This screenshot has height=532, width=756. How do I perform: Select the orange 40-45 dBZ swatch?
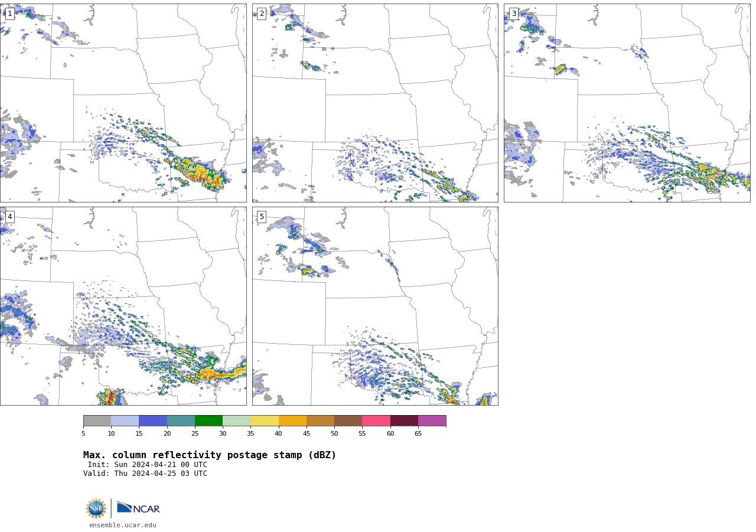(292, 421)
